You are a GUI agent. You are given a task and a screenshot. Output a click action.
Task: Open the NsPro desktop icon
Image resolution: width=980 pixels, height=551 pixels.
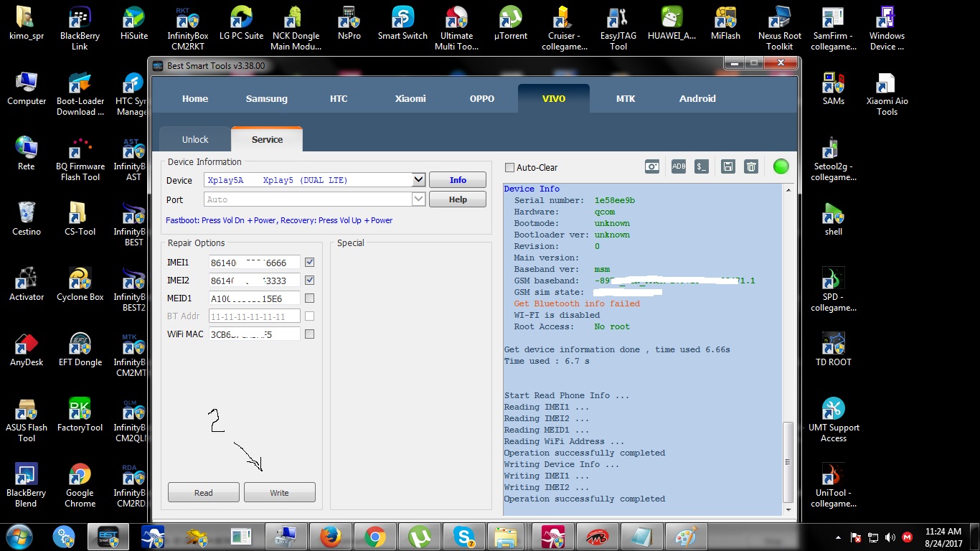click(x=349, y=24)
